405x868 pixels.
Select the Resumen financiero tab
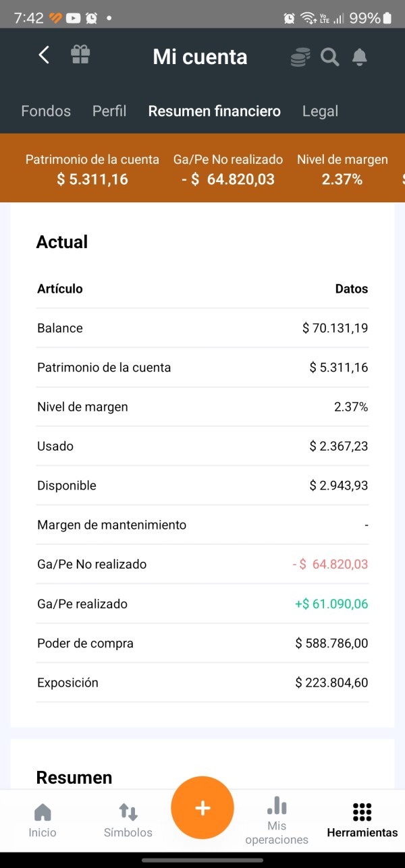[214, 111]
